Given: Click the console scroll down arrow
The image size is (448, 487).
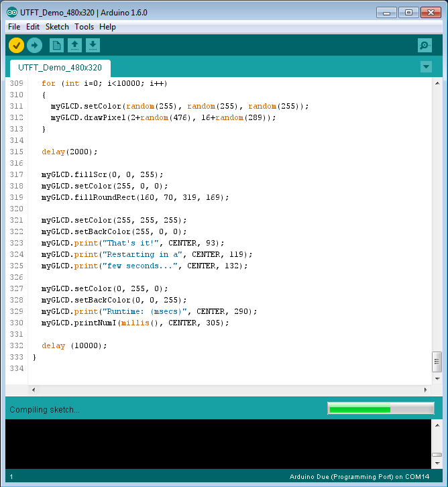Looking at the screenshot, I should pyautogui.click(x=437, y=463).
